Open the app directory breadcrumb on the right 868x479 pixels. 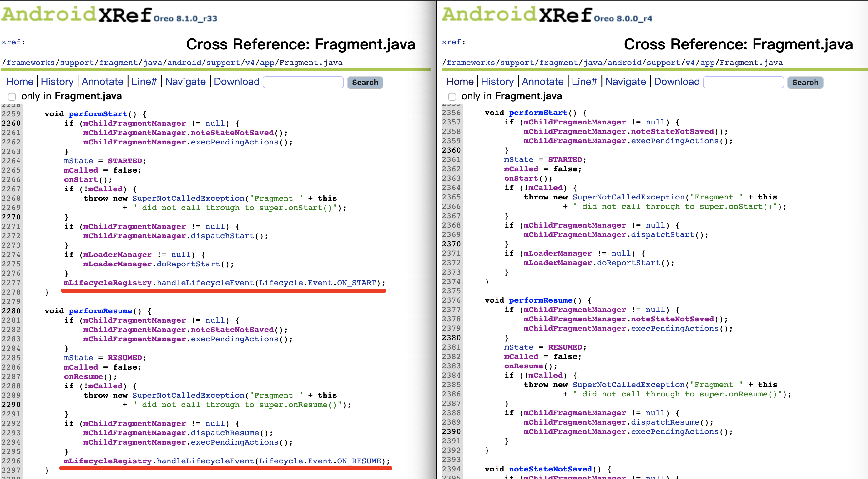[x=707, y=63]
